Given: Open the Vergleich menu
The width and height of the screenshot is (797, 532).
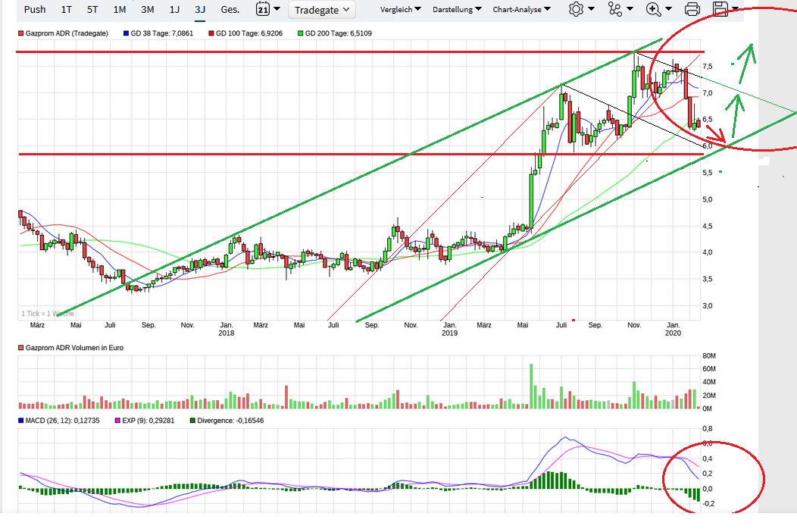Looking at the screenshot, I should [401, 9].
